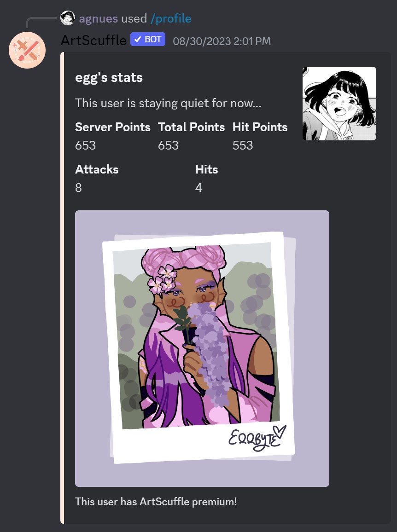The image size is (397, 532).
Task: Click the egg's stats embed title
Action: click(x=109, y=78)
